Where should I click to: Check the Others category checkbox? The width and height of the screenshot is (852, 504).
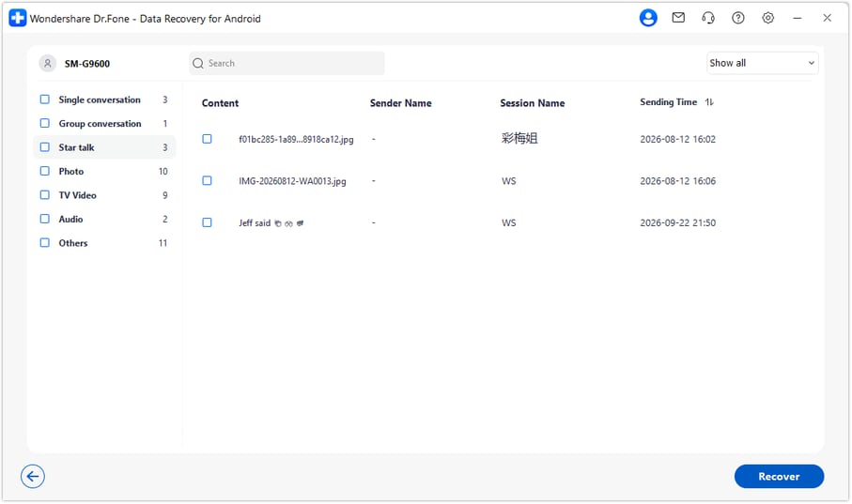45,243
